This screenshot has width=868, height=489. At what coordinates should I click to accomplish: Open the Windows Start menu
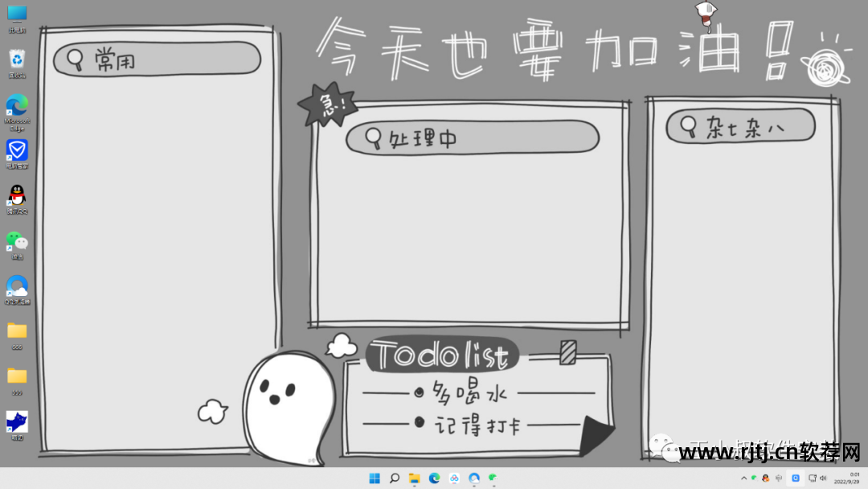coord(375,478)
